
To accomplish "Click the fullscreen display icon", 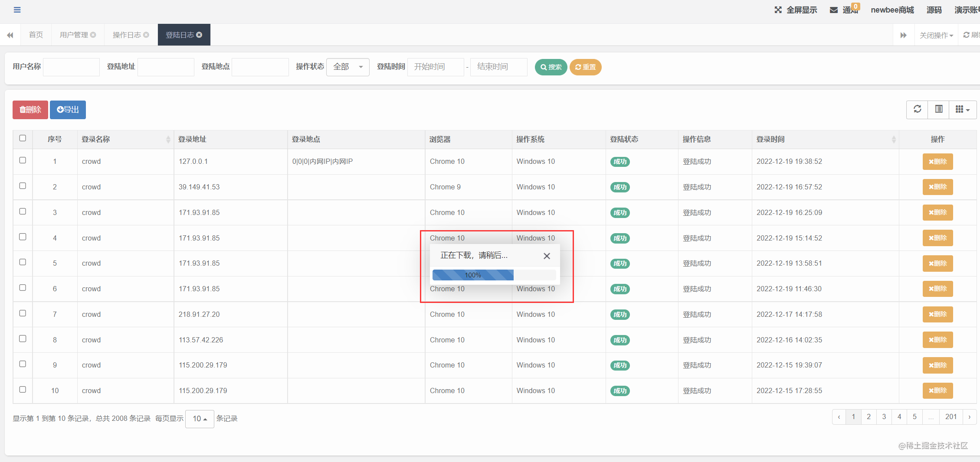I will click(x=778, y=10).
